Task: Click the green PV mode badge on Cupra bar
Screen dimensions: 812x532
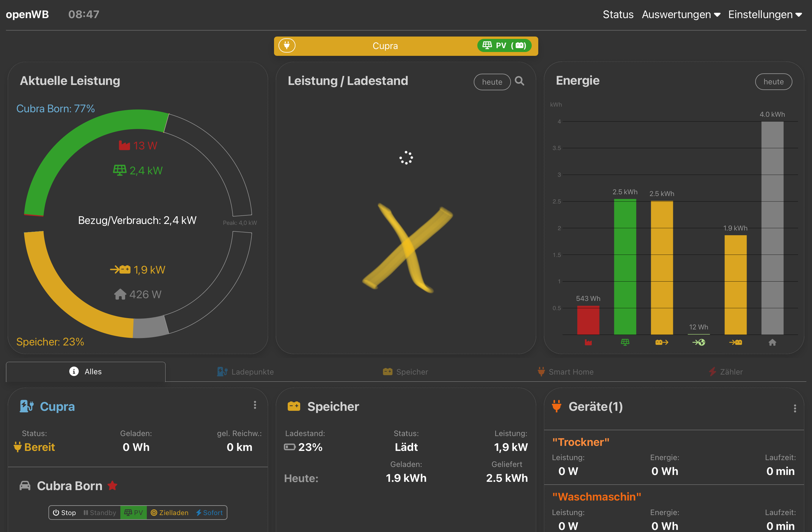Action: 504,46
